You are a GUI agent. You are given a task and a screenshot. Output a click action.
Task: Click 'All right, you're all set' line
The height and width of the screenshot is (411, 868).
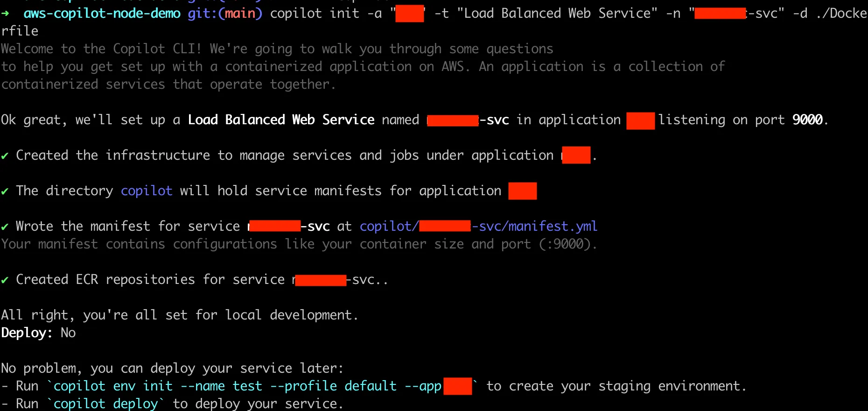tap(179, 315)
